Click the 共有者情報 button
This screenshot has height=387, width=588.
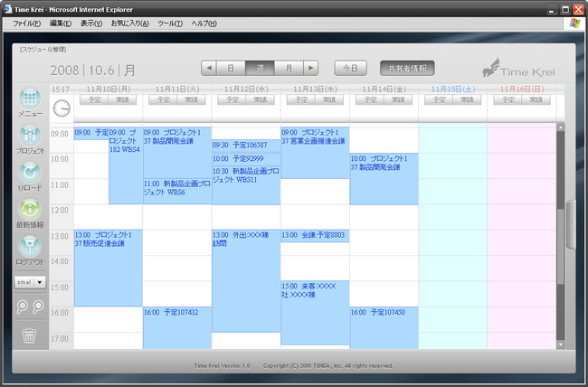point(407,68)
